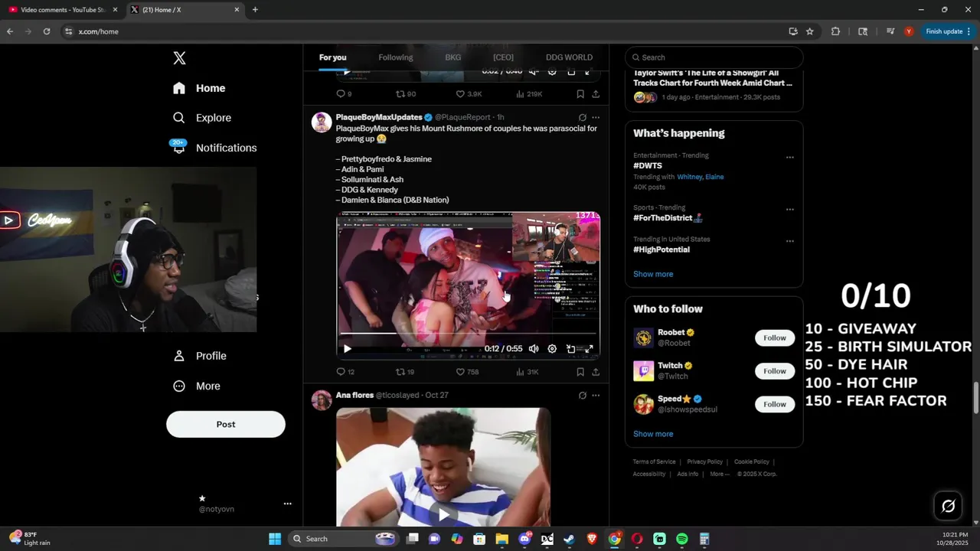
Task: Open more options on PlaqueBoyMaxUpdates post
Action: [596, 117]
